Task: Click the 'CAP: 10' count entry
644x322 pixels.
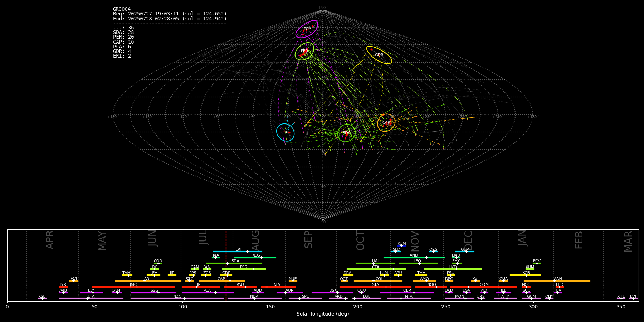Action: click(123, 42)
